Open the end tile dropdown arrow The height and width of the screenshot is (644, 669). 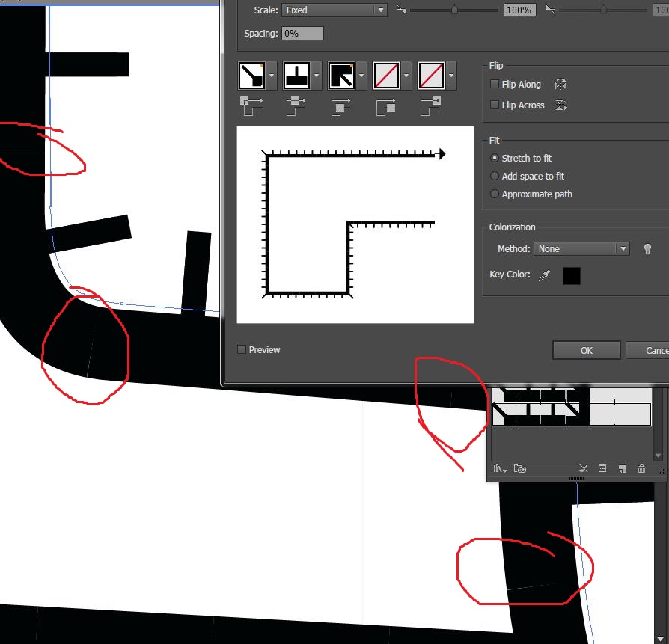451,76
